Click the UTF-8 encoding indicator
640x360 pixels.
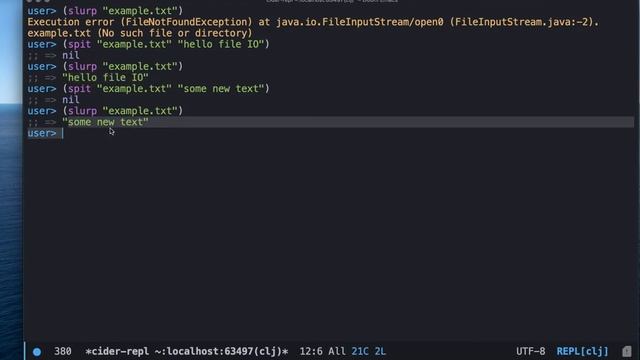coord(530,351)
